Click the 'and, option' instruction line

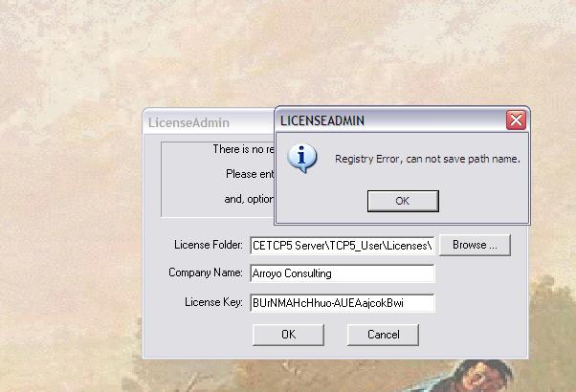[x=250, y=199]
